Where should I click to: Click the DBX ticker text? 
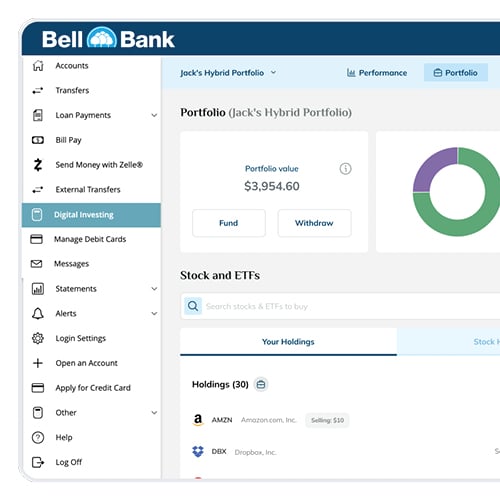(x=219, y=452)
